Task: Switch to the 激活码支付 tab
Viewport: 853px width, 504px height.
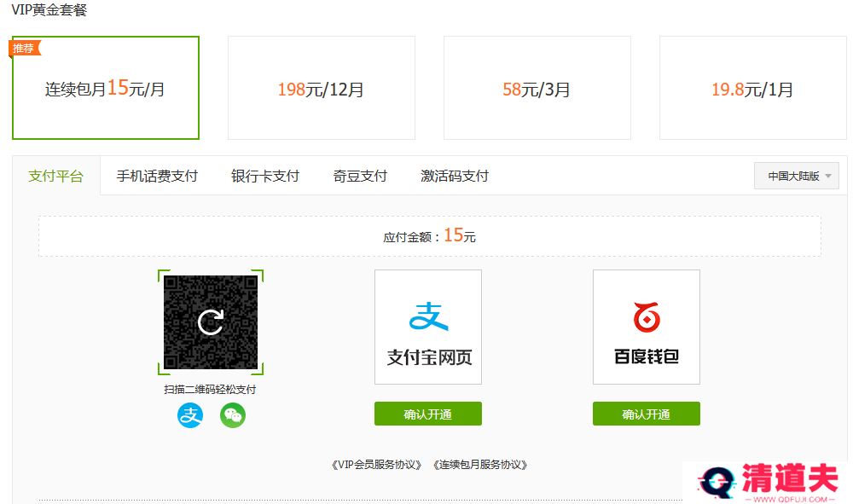Action: pyautogui.click(x=454, y=175)
